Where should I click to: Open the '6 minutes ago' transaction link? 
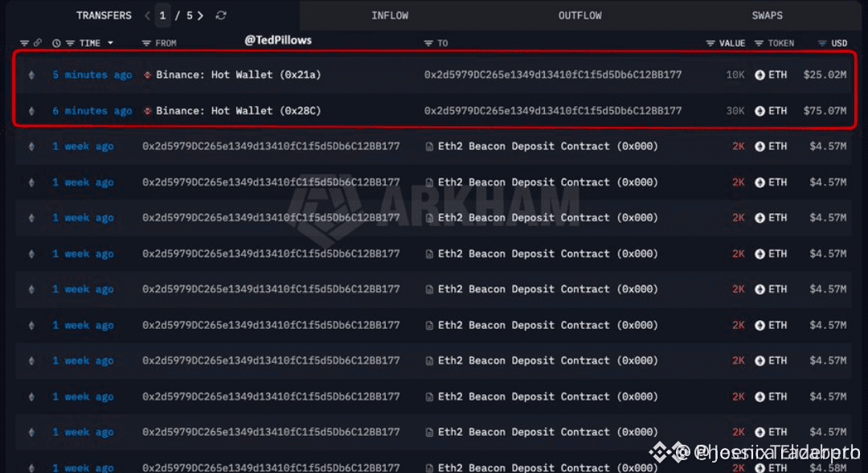coord(92,111)
